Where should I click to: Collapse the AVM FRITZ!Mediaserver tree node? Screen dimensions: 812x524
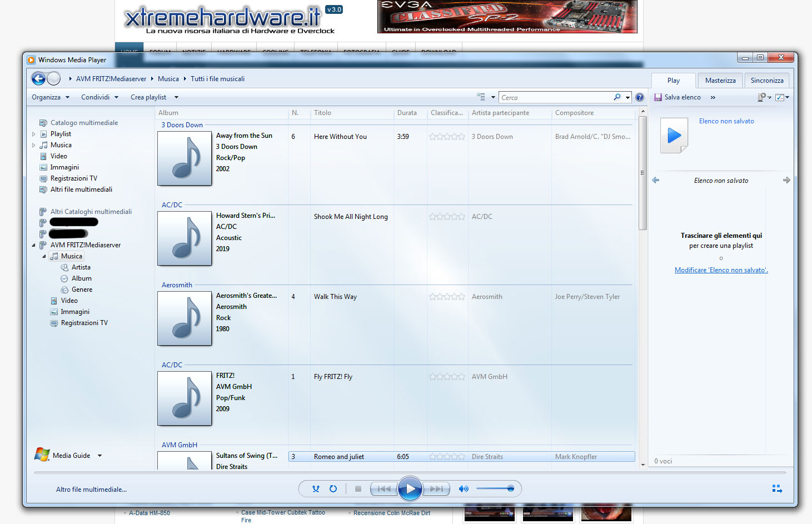[x=33, y=245]
